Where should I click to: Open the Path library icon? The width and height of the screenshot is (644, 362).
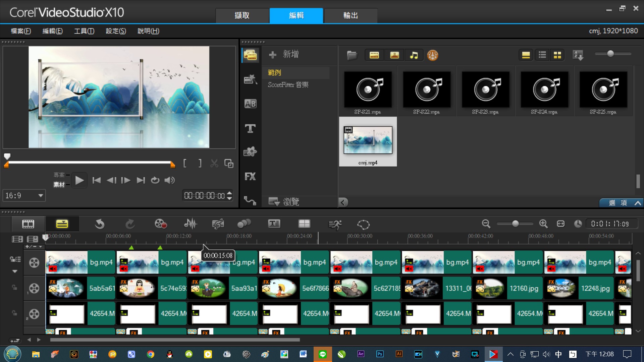250,200
